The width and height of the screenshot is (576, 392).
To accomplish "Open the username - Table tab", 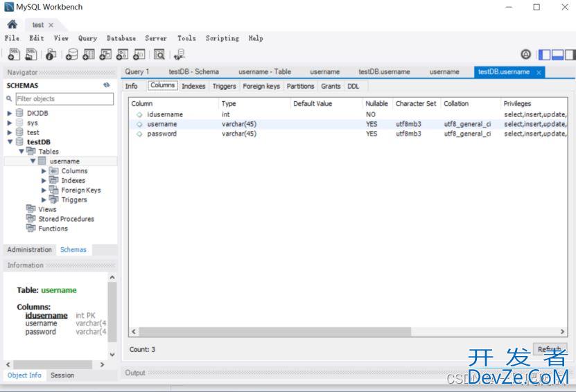I will point(265,71).
